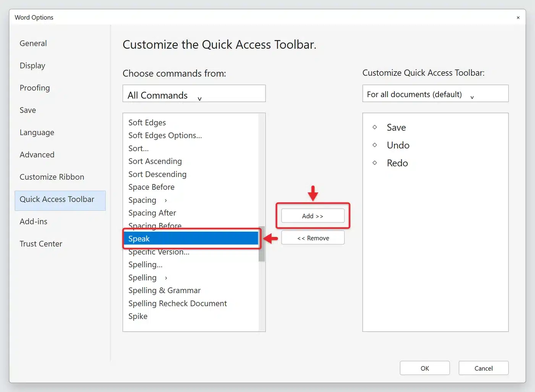Expand the All Commands dropdown
The width and height of the screenshot is (535, 392).
[194, 94]
